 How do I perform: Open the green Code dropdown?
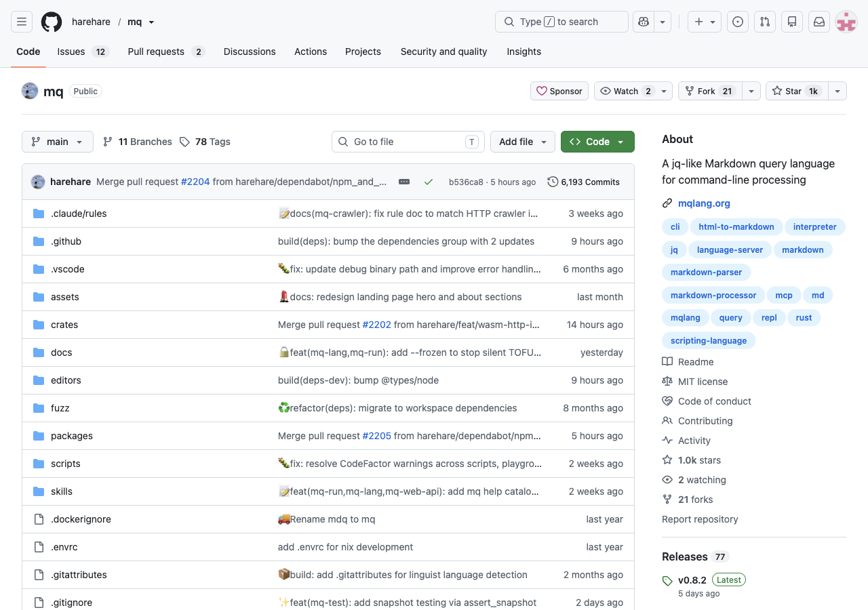click(x=597, y=142)
